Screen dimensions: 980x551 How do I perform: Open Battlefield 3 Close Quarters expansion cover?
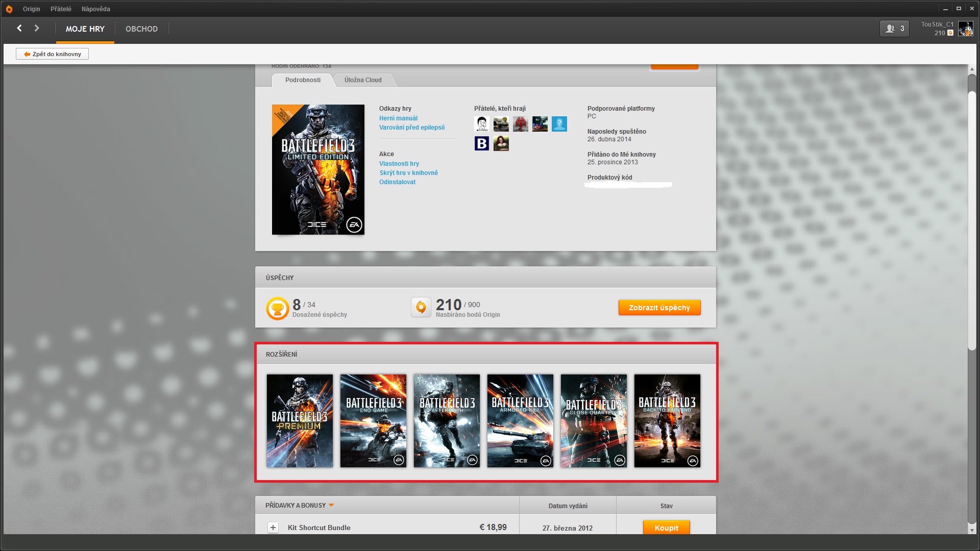[x=594, y=421]
